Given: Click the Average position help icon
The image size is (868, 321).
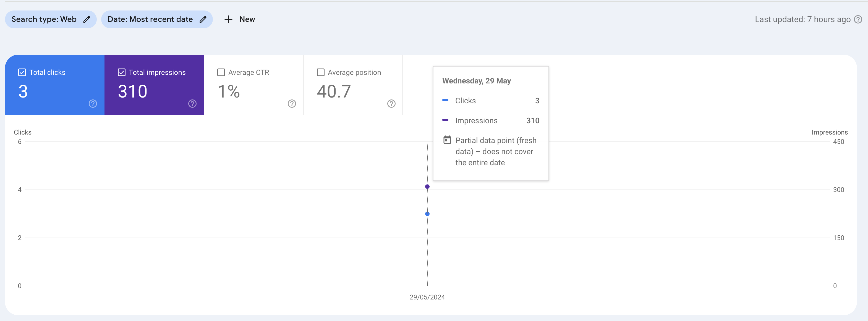Looking at the screenshot, I should 391,104.
